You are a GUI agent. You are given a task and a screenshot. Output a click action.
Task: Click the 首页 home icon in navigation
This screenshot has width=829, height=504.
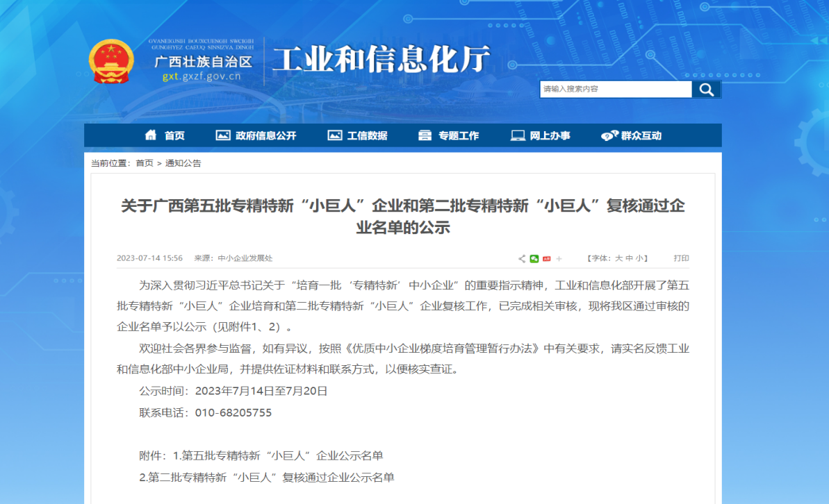151,135
